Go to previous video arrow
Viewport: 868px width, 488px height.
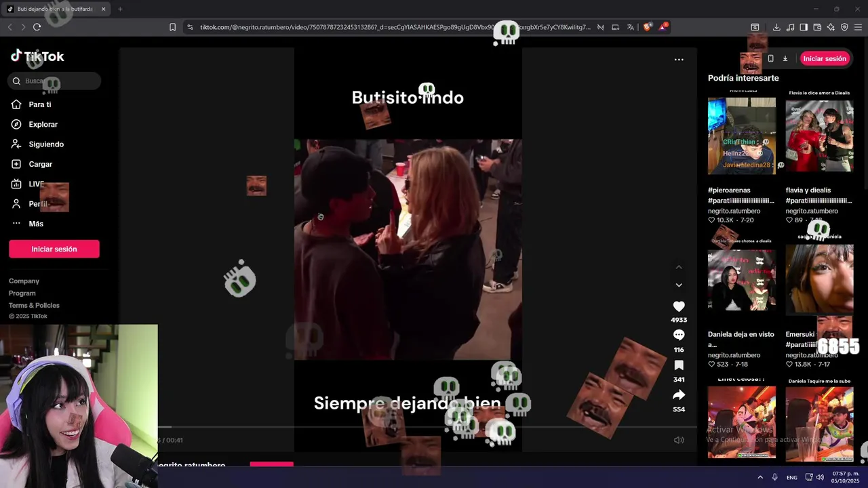[x=679, y=267]
